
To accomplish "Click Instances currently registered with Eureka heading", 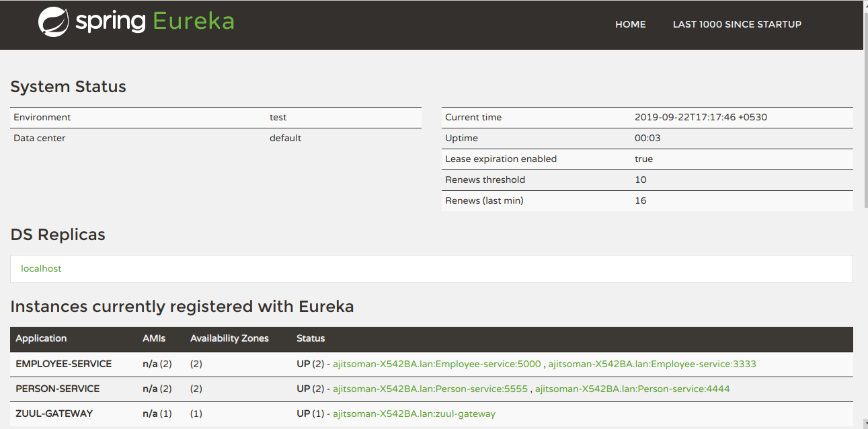I will coord(182,307).
